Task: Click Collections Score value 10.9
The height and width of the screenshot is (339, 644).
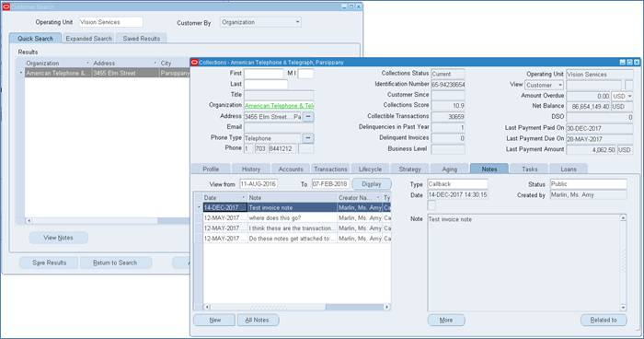Action: click(448, 106)
